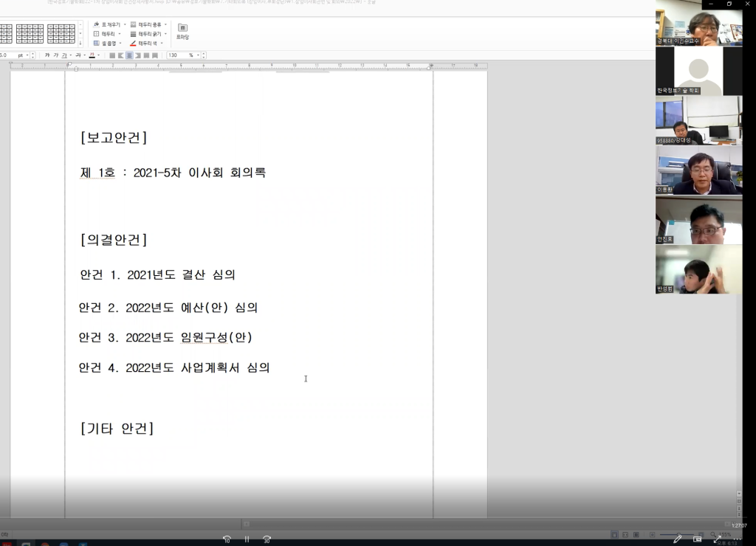Skip the recording forward 30 seconds
The image size is (756, 546).
tap(267, 539)
